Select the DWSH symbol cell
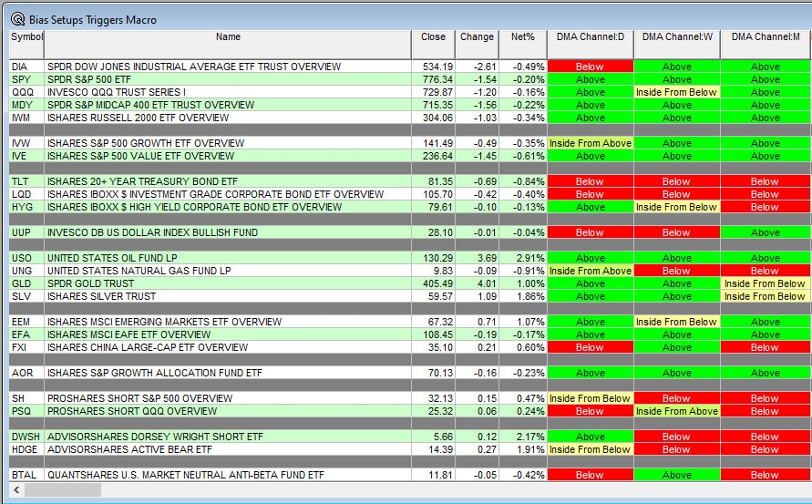 click(x=27, y=437)
